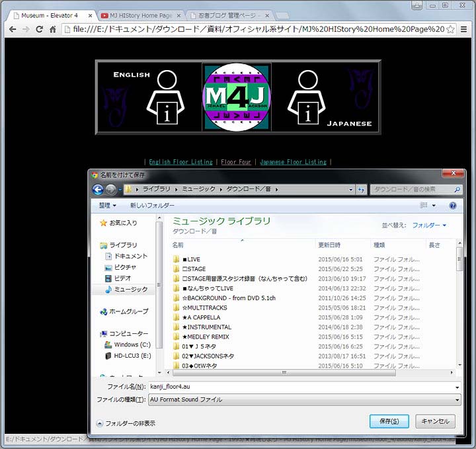Change view layout icon in dialog
The width and height of the screenshot is (476, 449).
click(424, 206)
